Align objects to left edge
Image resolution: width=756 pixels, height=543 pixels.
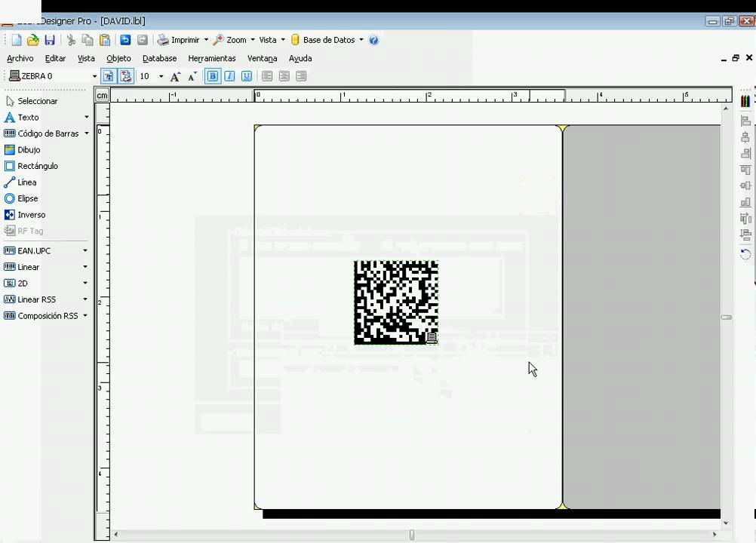pos(745,121)
